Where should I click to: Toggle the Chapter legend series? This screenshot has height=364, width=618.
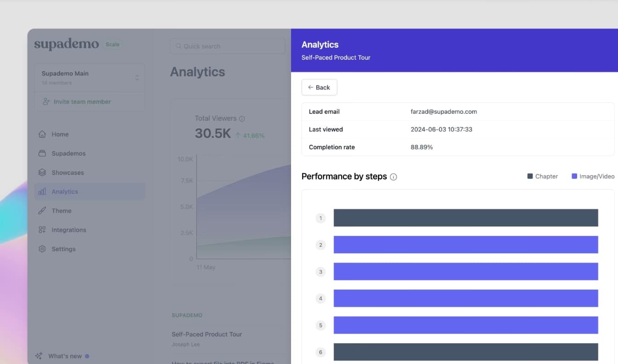[x=542, y=176]
